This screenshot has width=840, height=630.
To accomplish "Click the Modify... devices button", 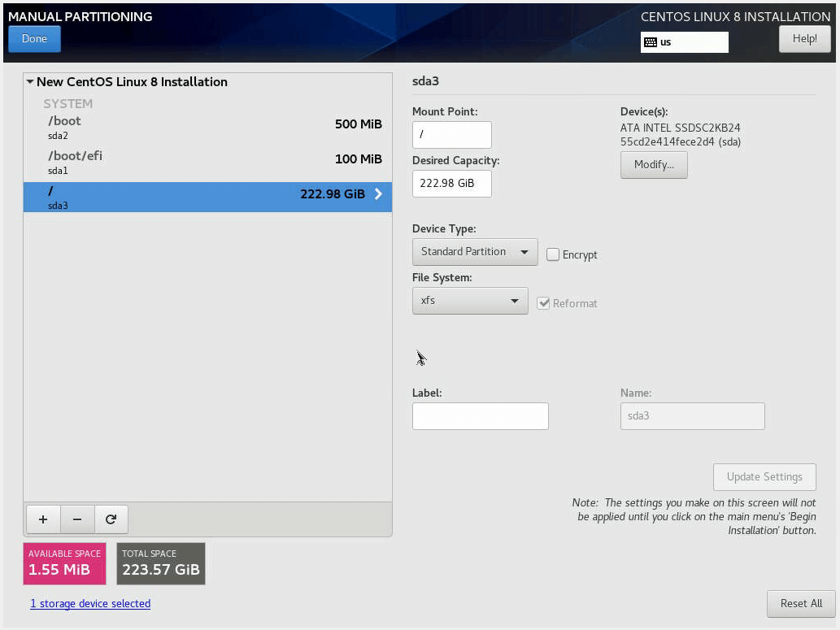I will pyautogui.click(x=654, y=164).
